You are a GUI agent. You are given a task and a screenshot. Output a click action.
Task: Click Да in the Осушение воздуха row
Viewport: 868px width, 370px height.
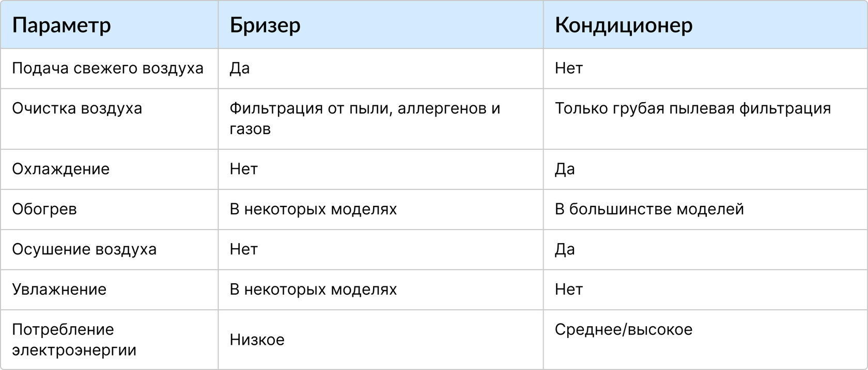point(565,249)
